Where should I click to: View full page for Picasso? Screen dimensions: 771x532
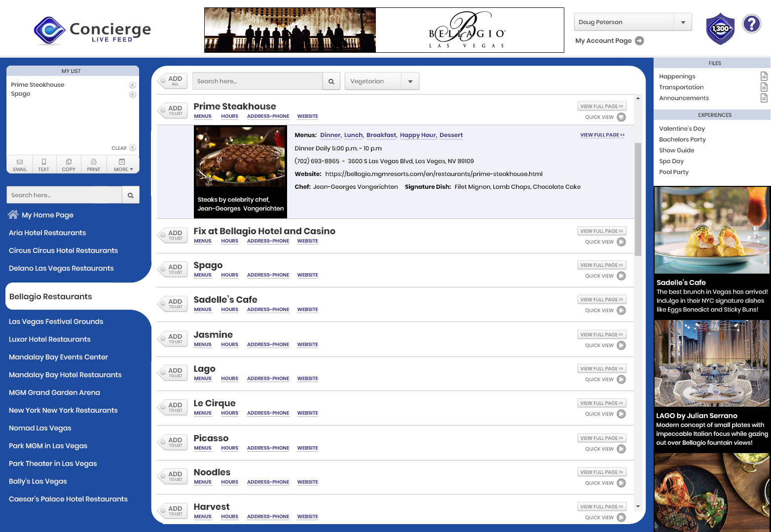602,438
